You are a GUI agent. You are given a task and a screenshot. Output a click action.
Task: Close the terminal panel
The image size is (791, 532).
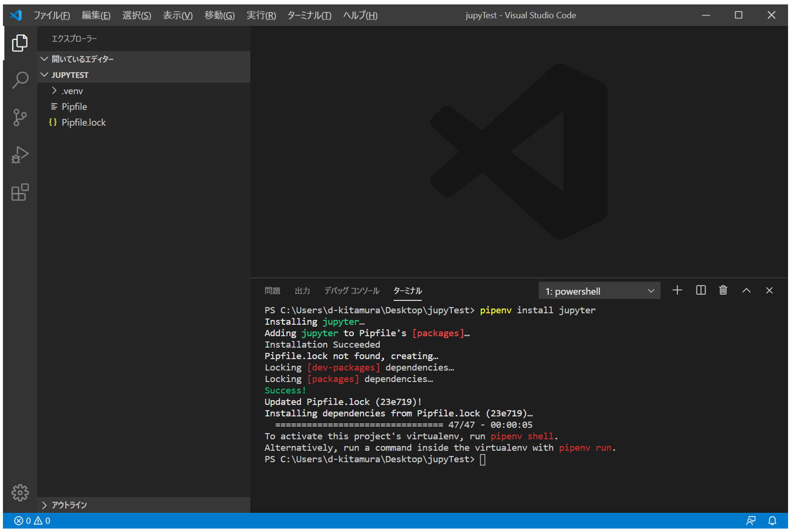(769, 290)
